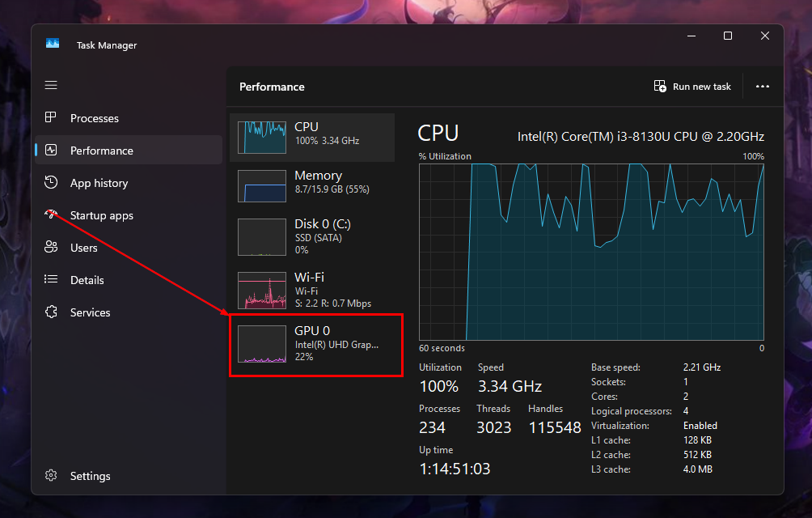Maximize the Task Manager window

pyautogui.click(x=727, y=36)
